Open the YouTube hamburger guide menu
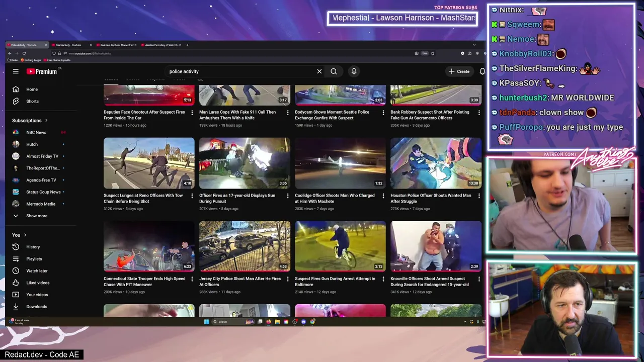 (x=16, y=71)
